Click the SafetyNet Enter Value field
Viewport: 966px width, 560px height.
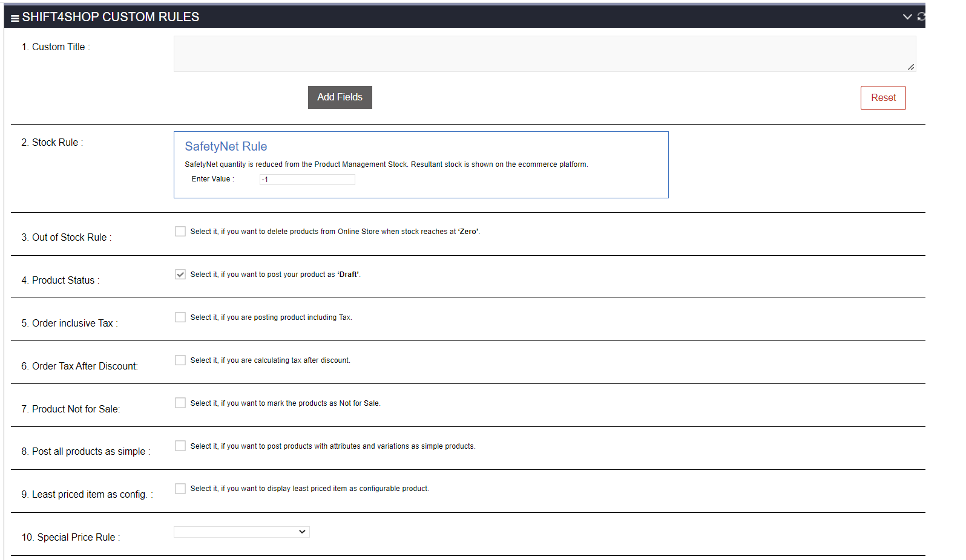[307, 180]
